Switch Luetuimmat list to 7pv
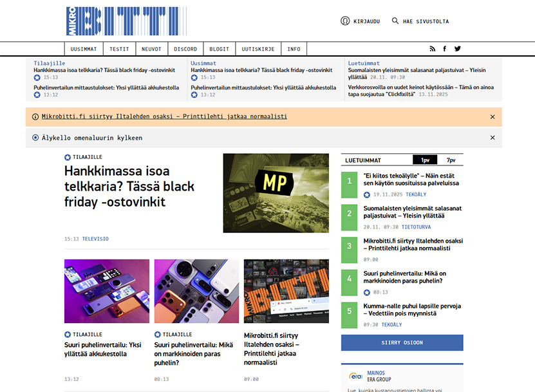Viewport: 535px width, 392px height. tap(451, 160)
